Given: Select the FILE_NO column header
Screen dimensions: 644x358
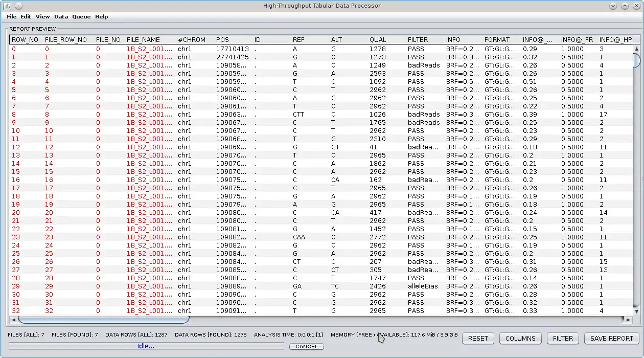Looking at the screenshot, I should pyautogui.click(x=109, y=40).
